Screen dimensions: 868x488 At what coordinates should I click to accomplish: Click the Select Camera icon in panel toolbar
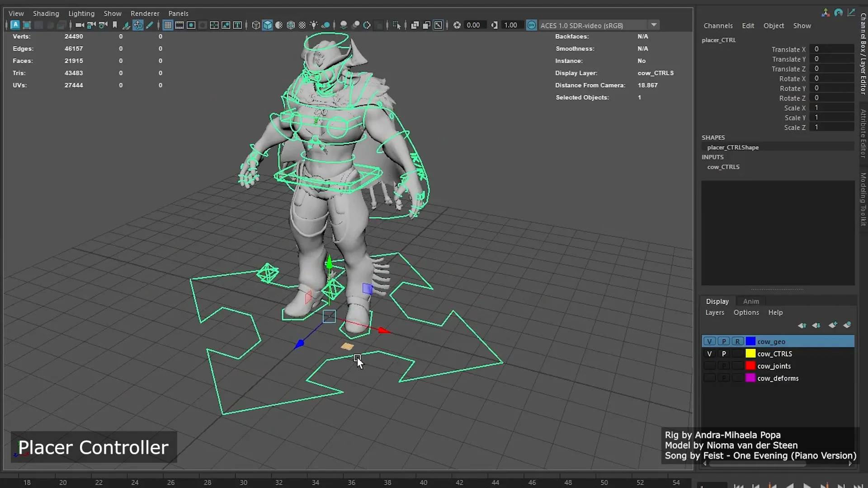80,25
